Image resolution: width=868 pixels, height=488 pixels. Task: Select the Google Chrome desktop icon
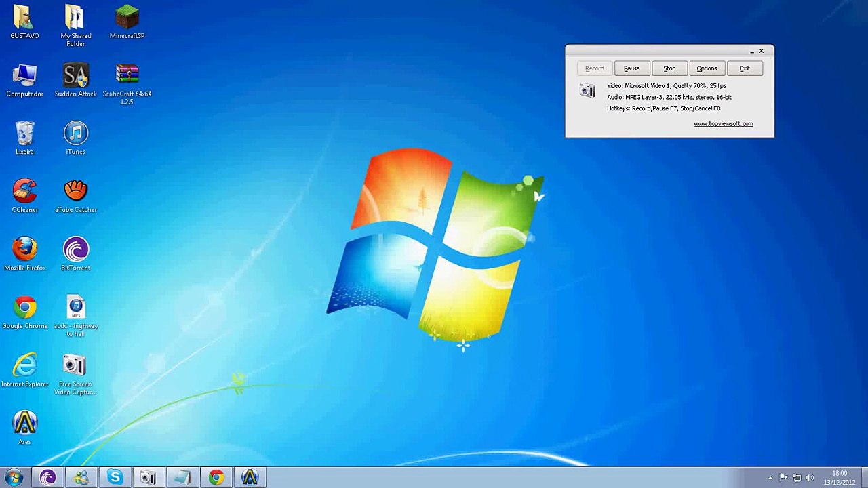point(24,312)
